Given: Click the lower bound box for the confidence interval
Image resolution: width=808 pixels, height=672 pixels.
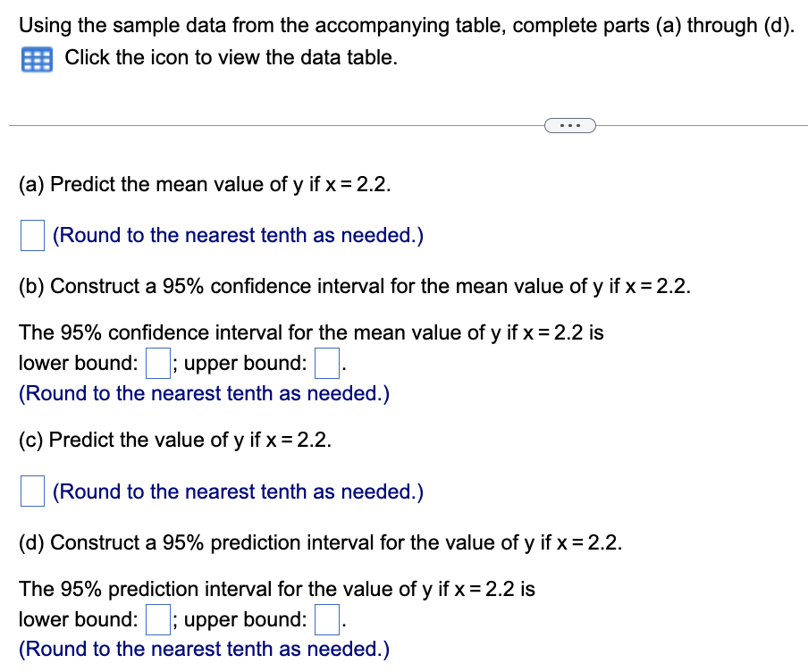Looking at the screenshot, I should (157, 363).
